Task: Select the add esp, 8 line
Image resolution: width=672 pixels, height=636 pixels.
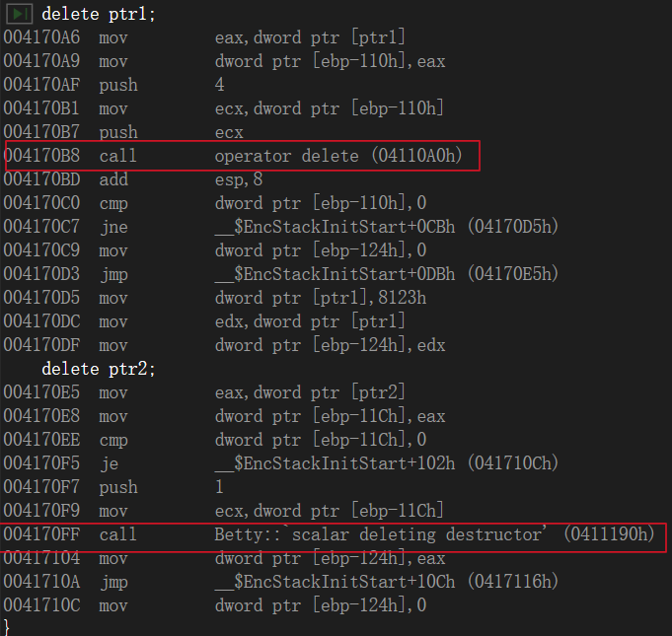Action: point(133,179)
